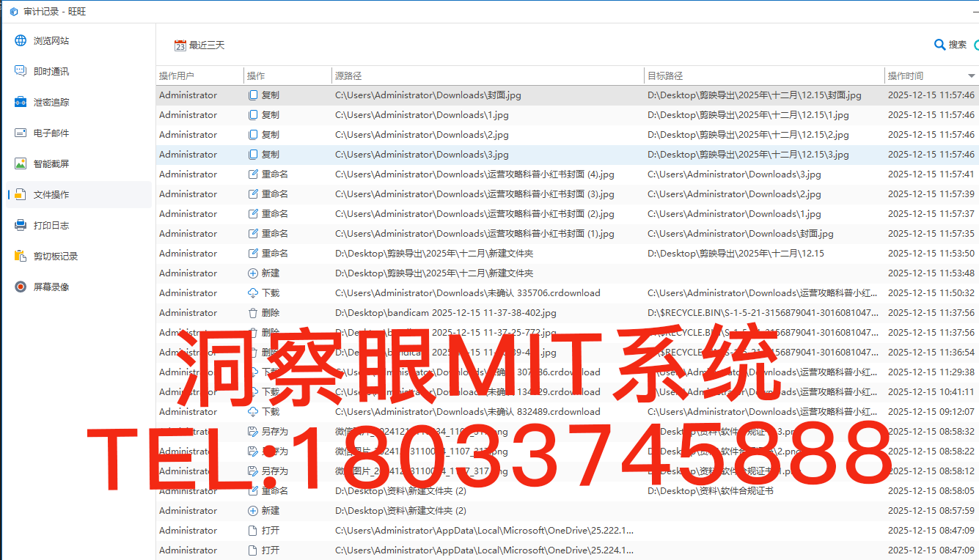Open 智能截屏 picture icon
The width and height of the screenshot is (979, 560).
(21, 164)
